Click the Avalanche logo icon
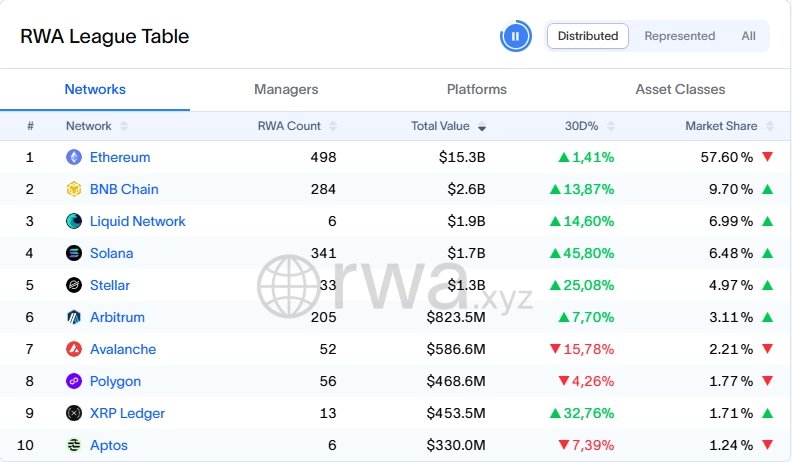This screenshot has height=462, width=792. coord(73,349)
